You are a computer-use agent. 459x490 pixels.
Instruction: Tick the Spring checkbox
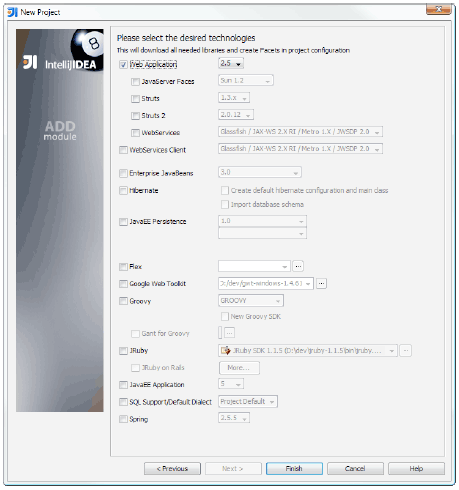(123, 419)
